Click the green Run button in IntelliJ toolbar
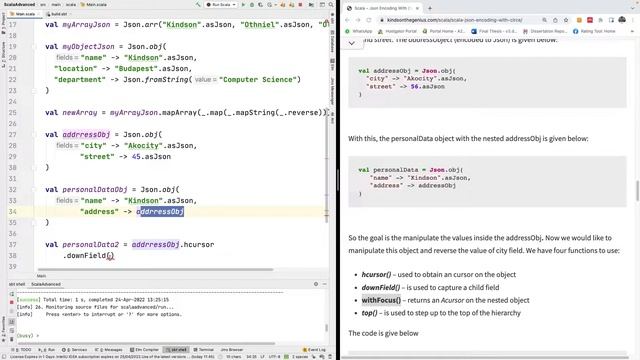Image resolution: width=640 pixels, height=360 pixels. point(244,4)
